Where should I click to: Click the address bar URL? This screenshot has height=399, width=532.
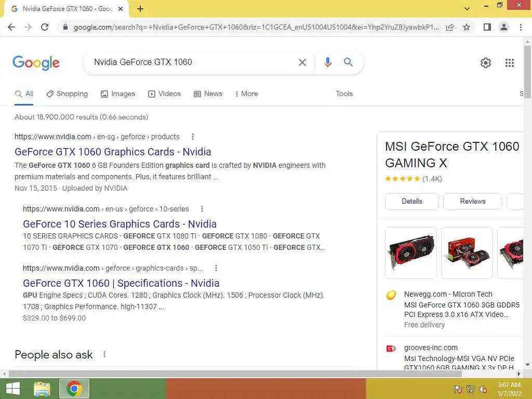coord(256,27)
